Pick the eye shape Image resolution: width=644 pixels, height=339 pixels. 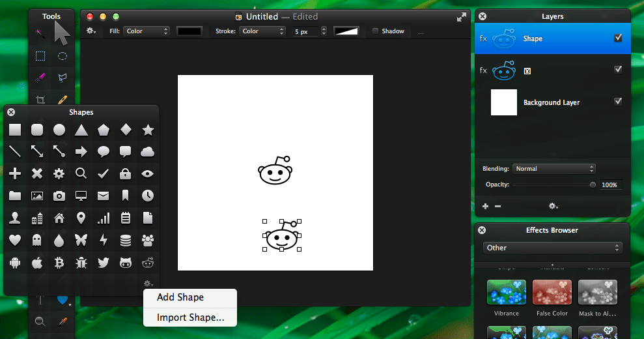point(147,173)
